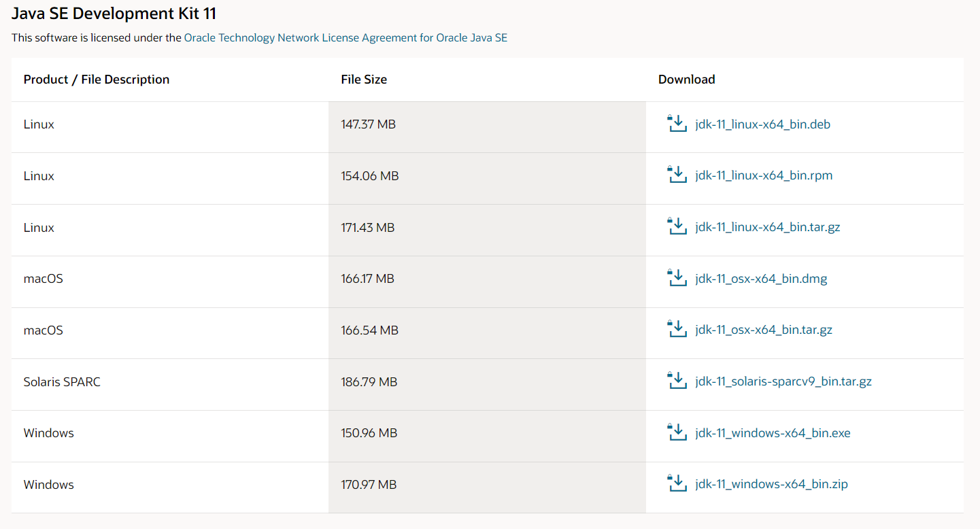This screenshot has width=980, height=529.
Task: Click the Linux cell in the 147.37 MB row
Action: click(x=170, y=127)
